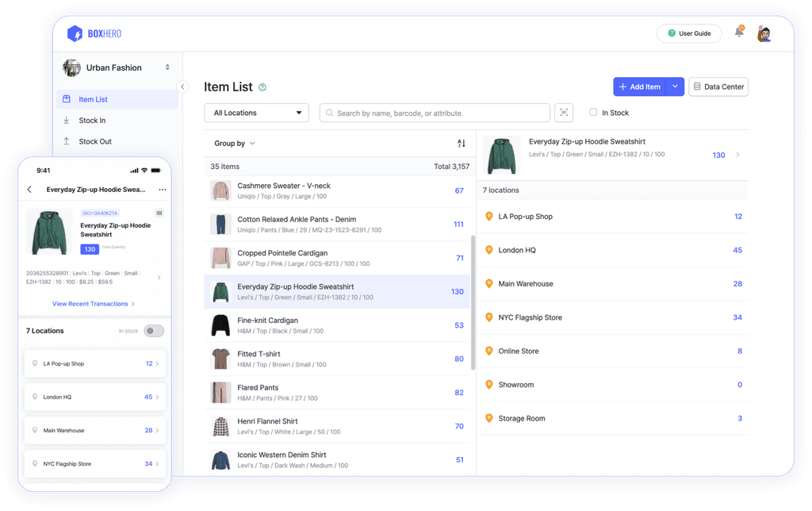The height and width of the screenshot is (511, 812).
Task: Click the Stock In arrow icon
Action: (x=67, y=121)
